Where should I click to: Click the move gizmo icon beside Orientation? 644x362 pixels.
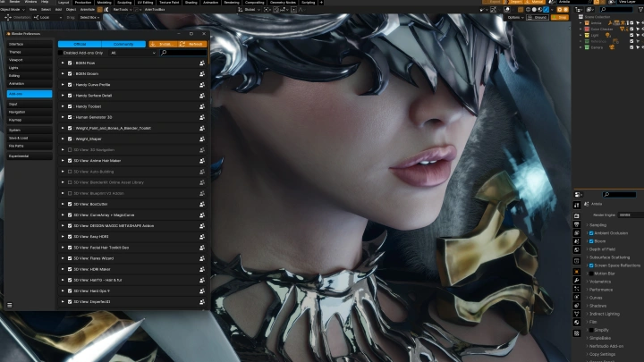(x=7, y=17)
